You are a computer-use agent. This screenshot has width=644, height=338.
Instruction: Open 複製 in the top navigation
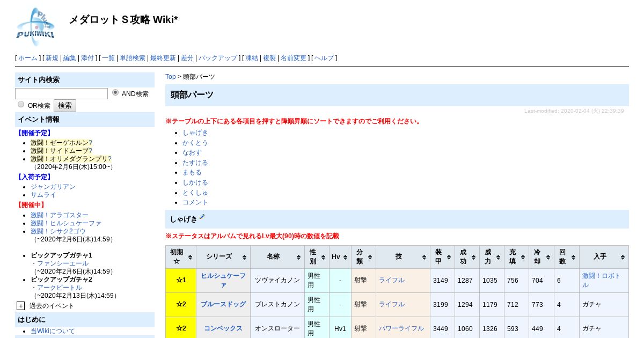point(269,58)
